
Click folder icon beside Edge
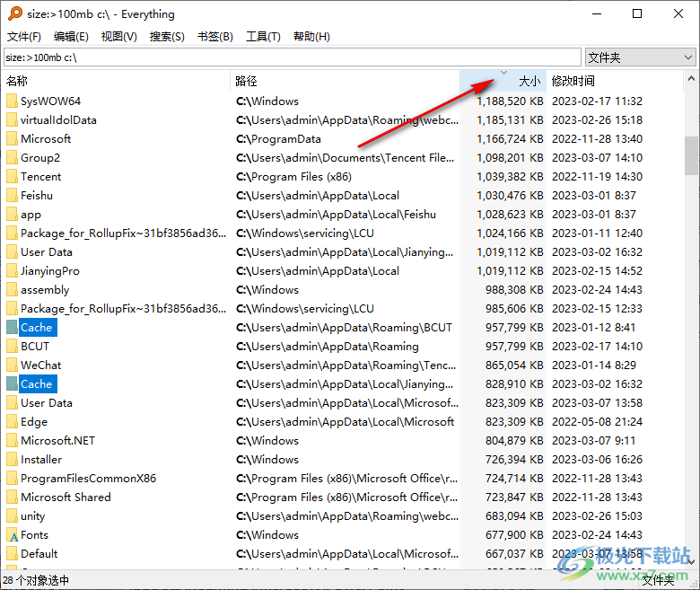coord(12,421)
